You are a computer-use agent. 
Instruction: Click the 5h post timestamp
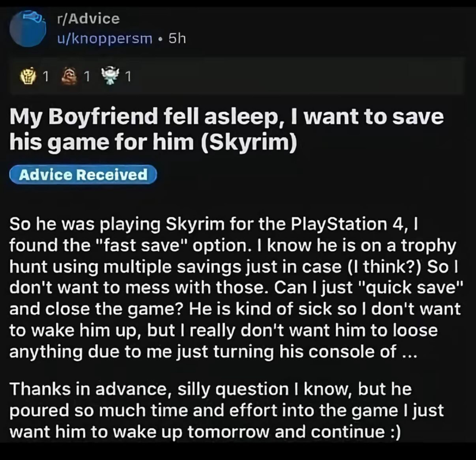pos(177,39)
